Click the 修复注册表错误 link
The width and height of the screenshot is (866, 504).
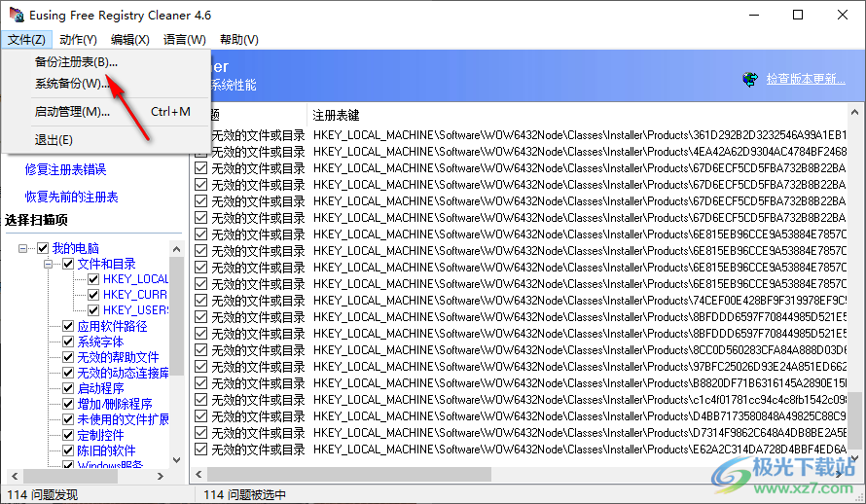point(65,169)
